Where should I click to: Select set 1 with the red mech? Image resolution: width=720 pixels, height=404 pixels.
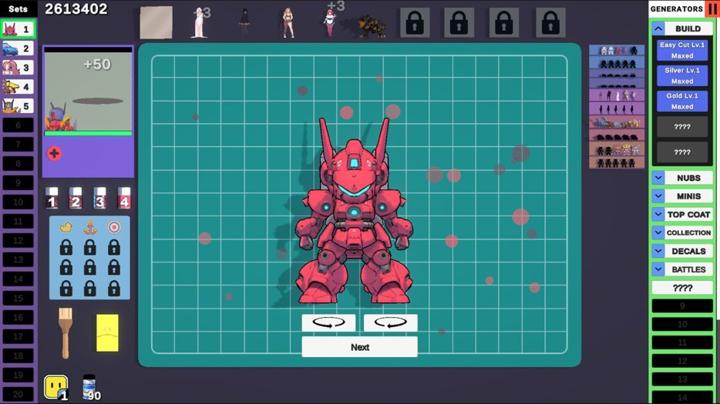(x=18, y=29)
